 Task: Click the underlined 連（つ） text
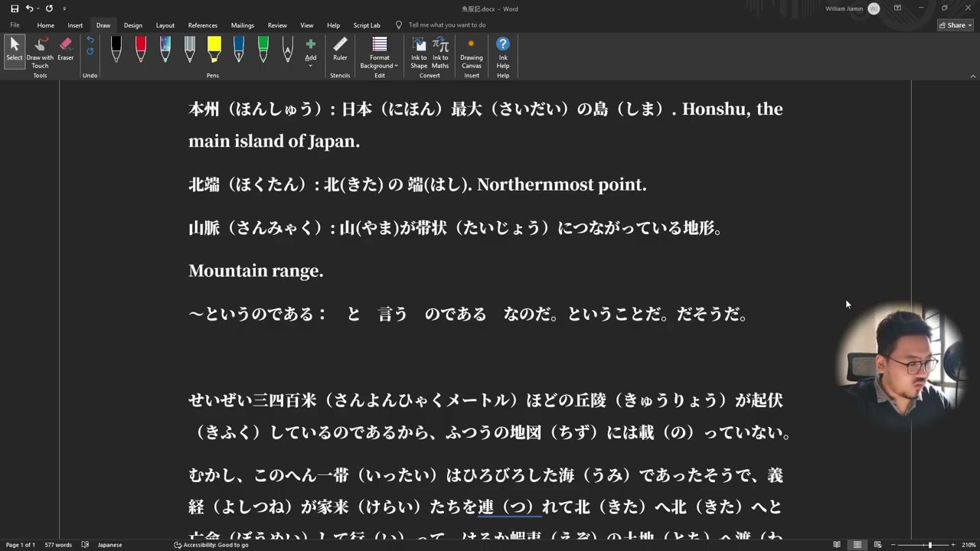tap(510, 507)
